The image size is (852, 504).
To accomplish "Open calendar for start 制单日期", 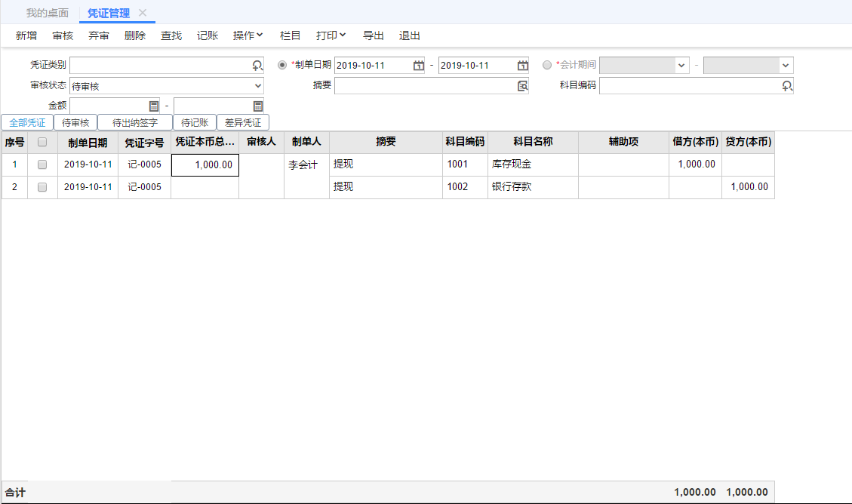I will coord(418,66).
